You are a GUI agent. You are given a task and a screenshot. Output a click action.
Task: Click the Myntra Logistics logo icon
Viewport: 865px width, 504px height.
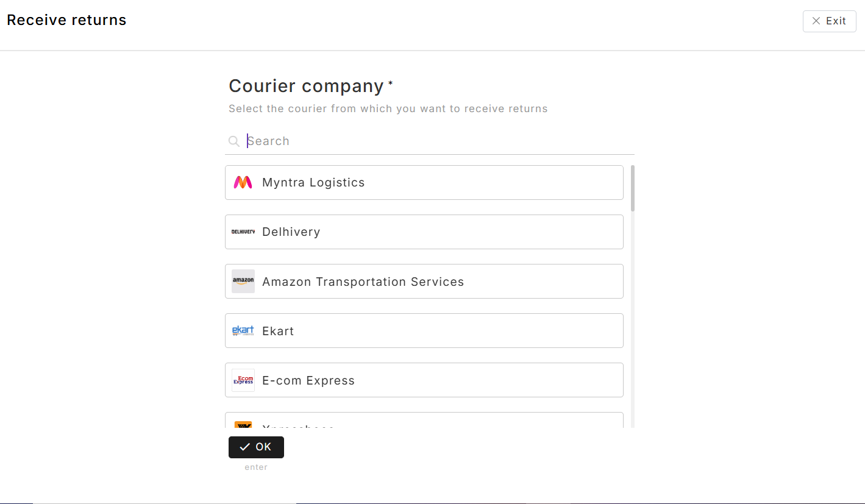pyautogui.click(x=243, y=182)
